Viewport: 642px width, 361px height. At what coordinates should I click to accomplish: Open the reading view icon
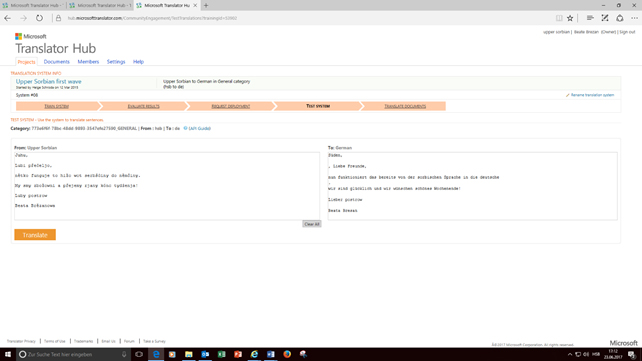559,18
